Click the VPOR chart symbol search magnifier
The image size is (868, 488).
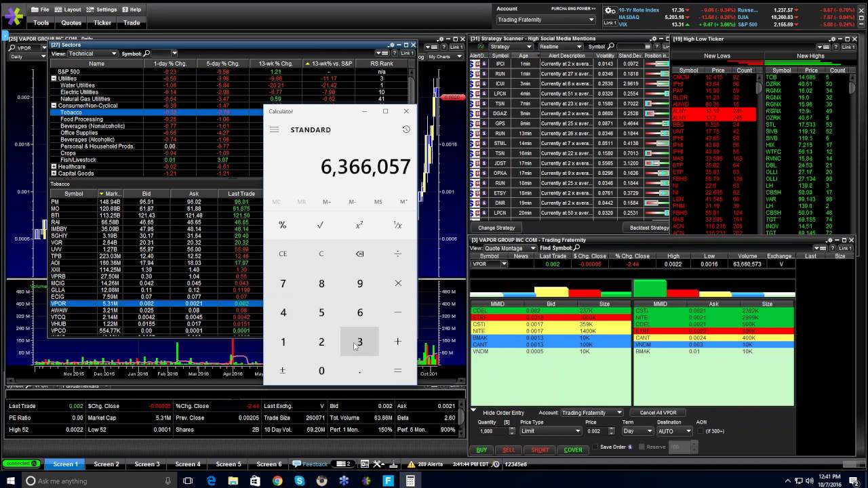tap(12, 48)
